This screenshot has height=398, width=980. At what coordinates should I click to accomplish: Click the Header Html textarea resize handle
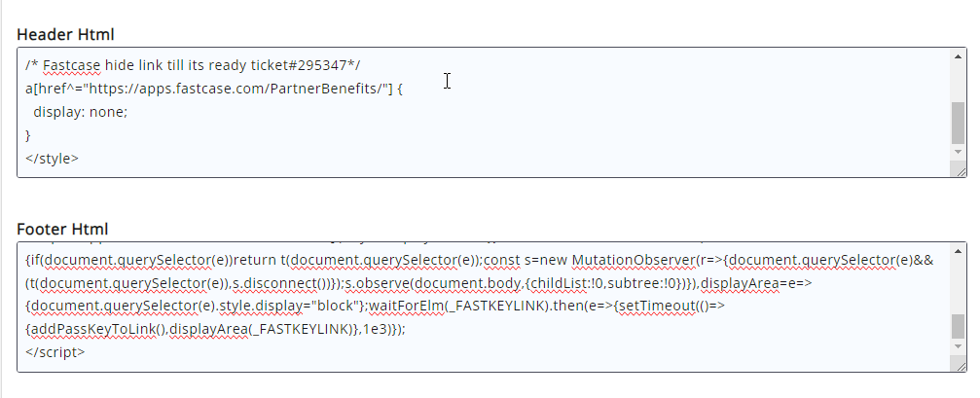tap(959, 170)
